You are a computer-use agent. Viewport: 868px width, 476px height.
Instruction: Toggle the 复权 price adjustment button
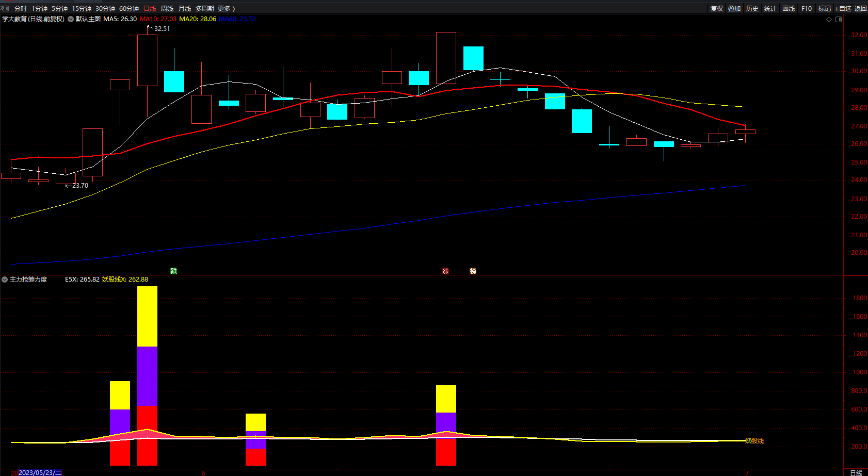[x=716, y=9]
